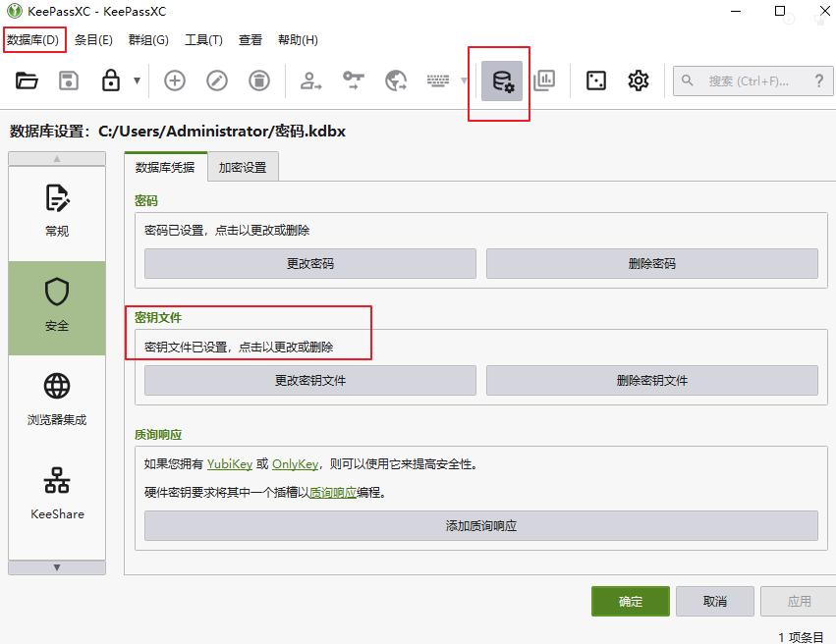Trigger Auto-Type keyboard icon
Screen dimensions: 836x644
pyautogui.click(x=438, y=80)
